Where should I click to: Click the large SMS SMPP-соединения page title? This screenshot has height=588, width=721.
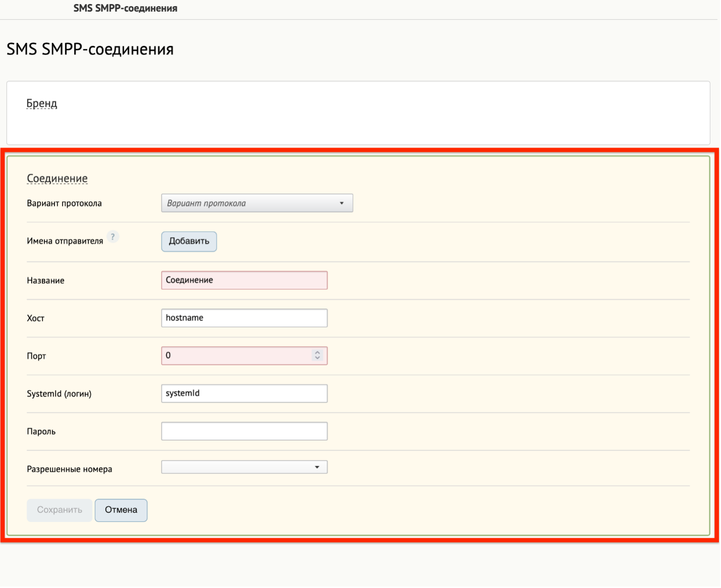coord(90,49)
